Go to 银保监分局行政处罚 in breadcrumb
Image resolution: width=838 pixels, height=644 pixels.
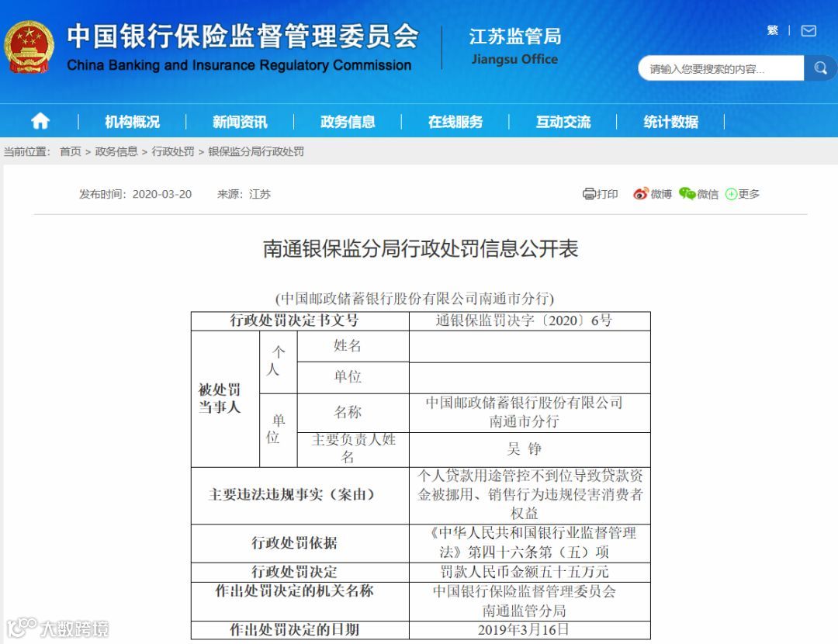pyautogui.click(x=256, y=151)
